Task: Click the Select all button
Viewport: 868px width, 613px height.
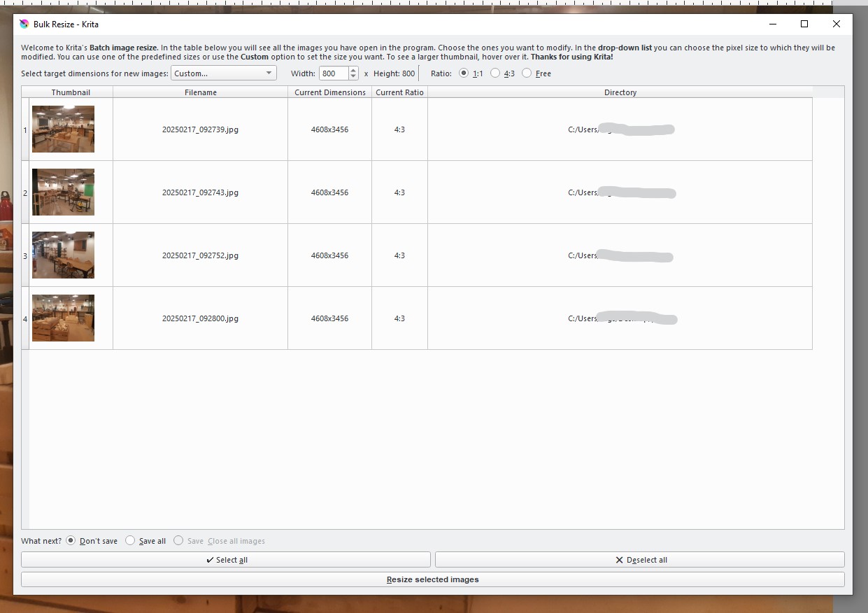Action: point(226,560)
